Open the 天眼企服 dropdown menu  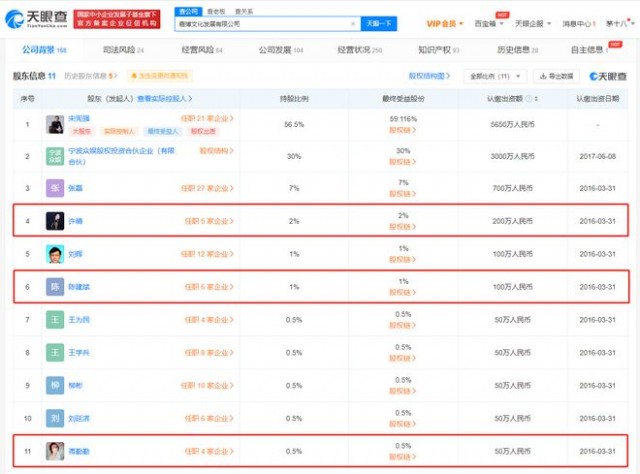pyautogui.click(x=533, y=24)
